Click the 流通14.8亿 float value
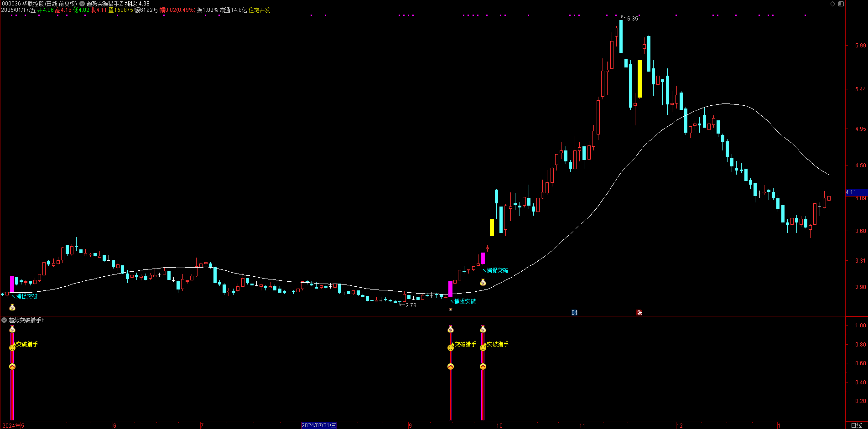 (233, 10)
